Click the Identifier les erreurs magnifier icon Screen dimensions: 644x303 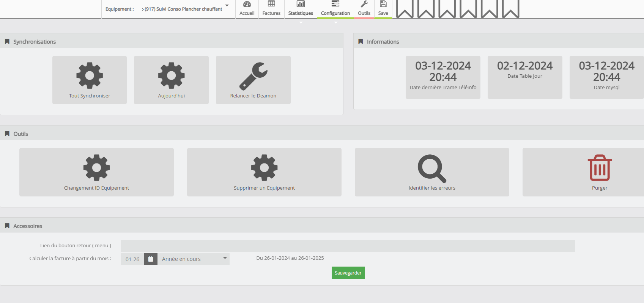pyautogui.click(x=432, y=168)
